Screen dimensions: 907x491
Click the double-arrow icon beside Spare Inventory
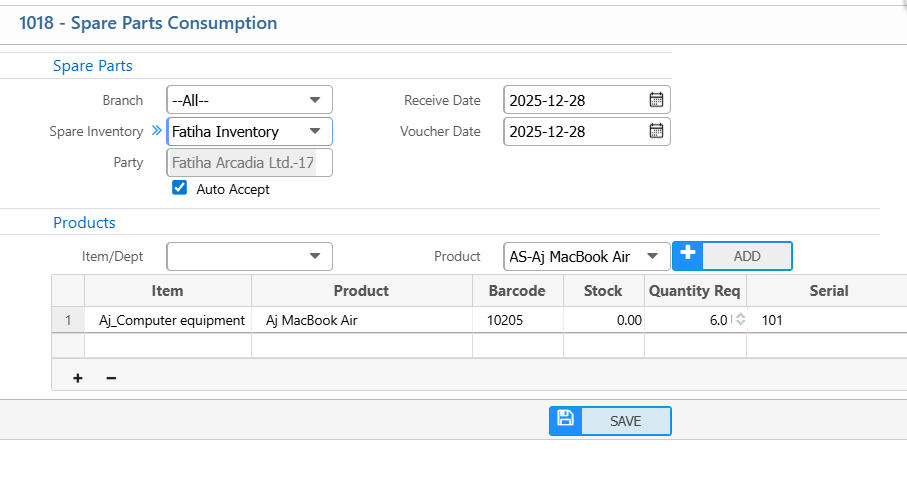(x=156, y=131)
